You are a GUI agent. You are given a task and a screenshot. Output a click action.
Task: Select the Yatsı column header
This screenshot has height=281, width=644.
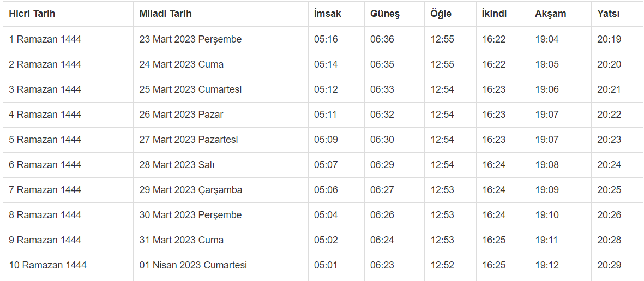609,14
